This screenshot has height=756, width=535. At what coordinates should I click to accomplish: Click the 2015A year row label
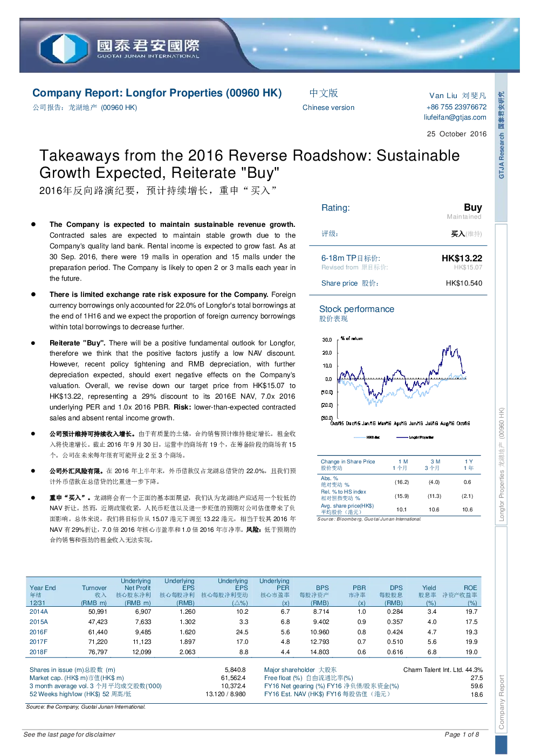click(x=38, y=622)
